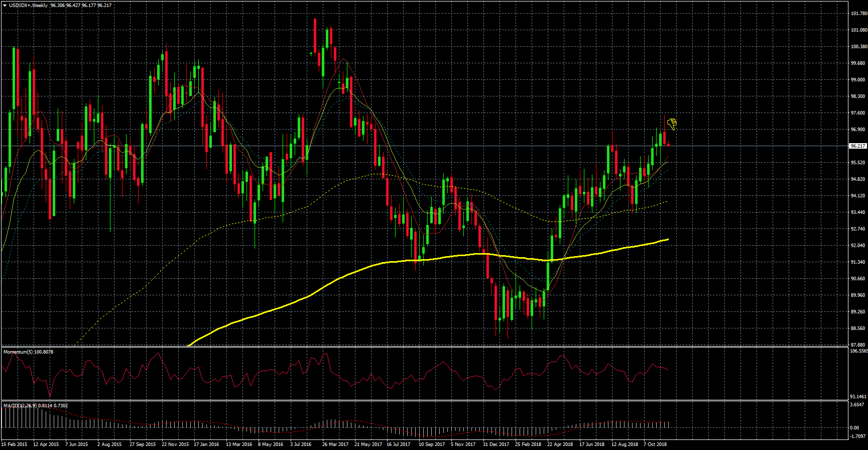Click the 15 Feb 2015 date label
This screenshot has width=868, height=450.
pyautogui.click(x=15, y=444)
